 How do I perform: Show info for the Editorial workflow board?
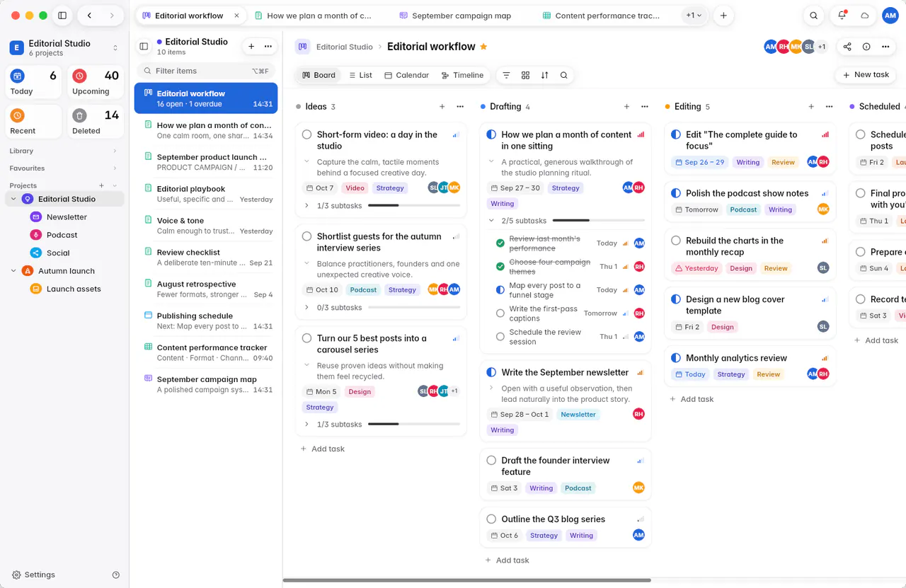tap(866, 47)
